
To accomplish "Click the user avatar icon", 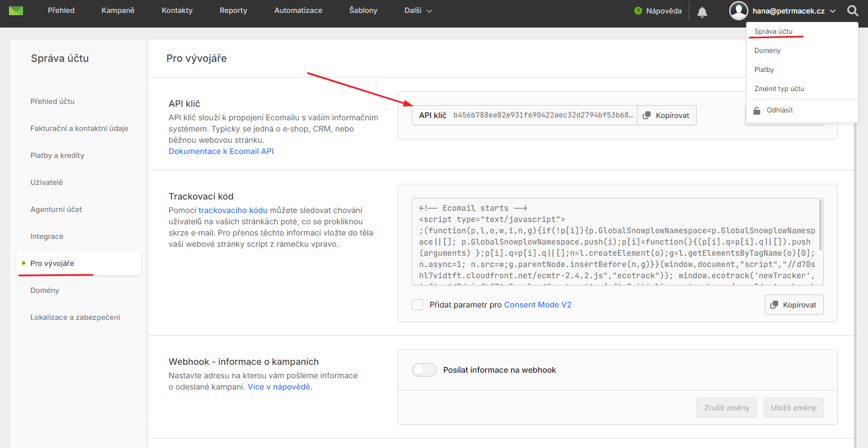I will pyautogui.click(x=738, y=11).
